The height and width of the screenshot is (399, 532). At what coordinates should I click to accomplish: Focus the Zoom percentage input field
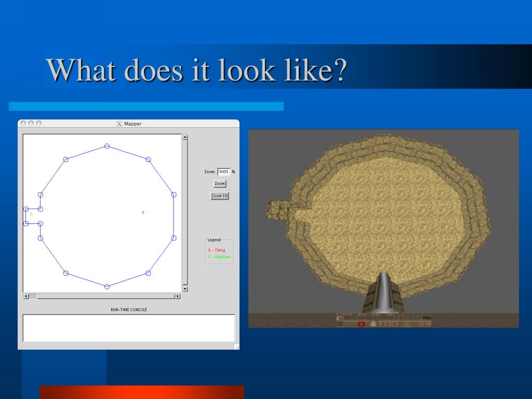(224, 171)
